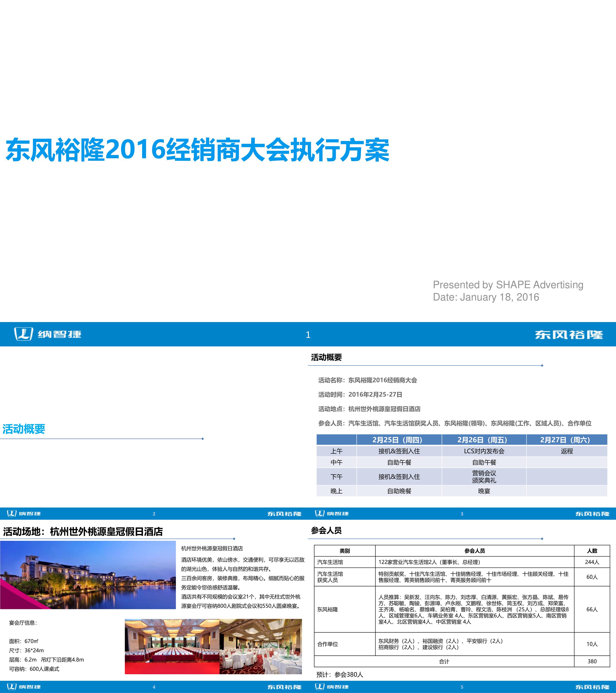
Task: Click the 下午 row label
Action: tap(337, 476)
